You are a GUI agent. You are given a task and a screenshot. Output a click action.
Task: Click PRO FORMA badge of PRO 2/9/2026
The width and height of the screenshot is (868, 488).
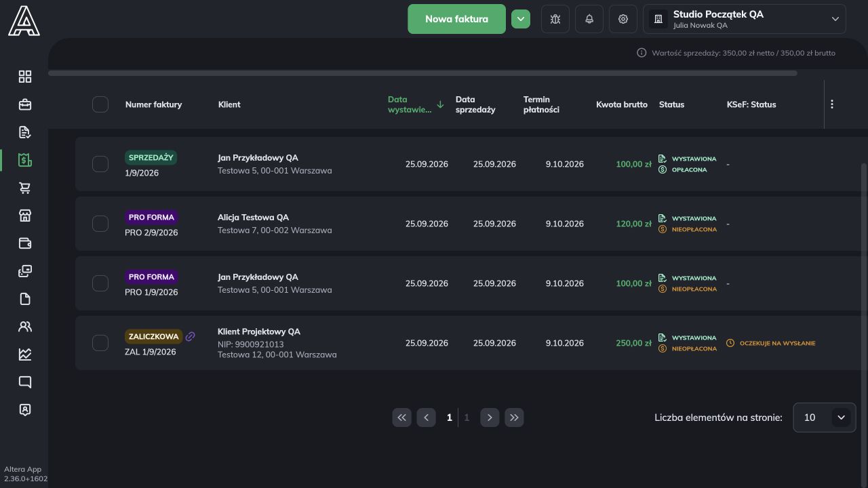(x=151, y=218)
